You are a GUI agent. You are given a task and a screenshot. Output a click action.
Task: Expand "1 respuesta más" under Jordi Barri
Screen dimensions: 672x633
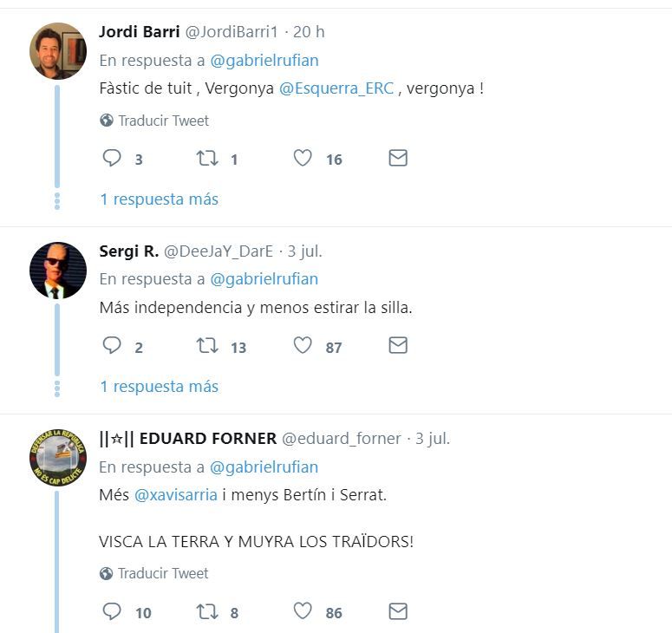tap(159, 199)
